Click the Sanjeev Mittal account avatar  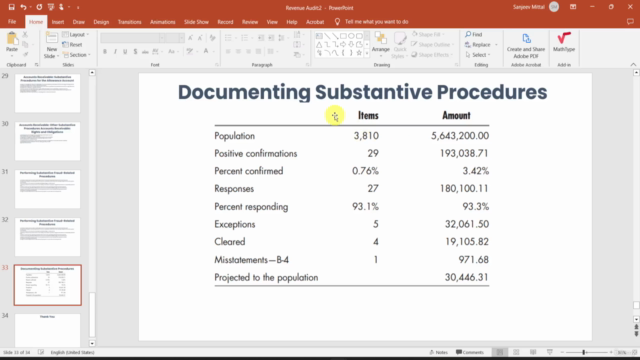coord(554,7)
